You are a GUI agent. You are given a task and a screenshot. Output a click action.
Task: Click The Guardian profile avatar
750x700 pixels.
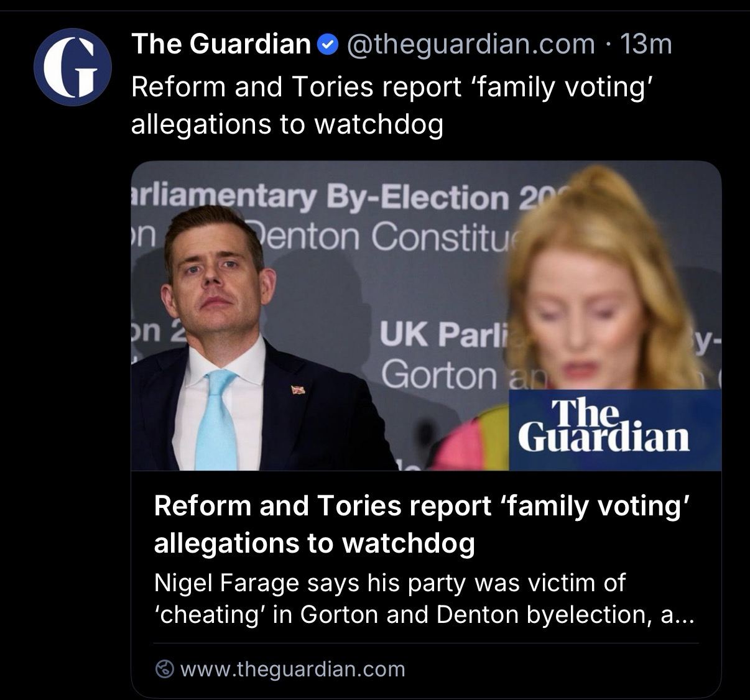(x=73, y=67)
